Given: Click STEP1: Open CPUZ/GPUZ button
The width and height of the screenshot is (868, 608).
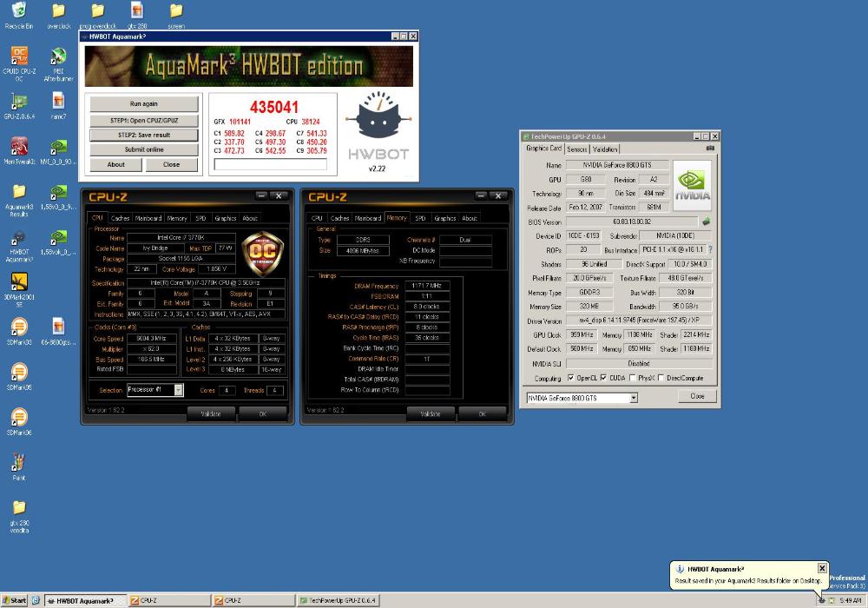Looking at the screenshot, I should coord(144,121).
